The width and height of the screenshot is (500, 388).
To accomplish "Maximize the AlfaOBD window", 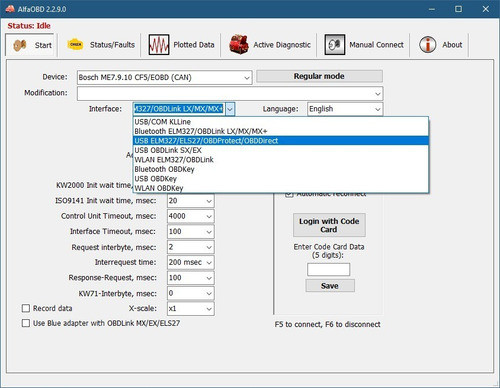I will [x=459, y=9].
